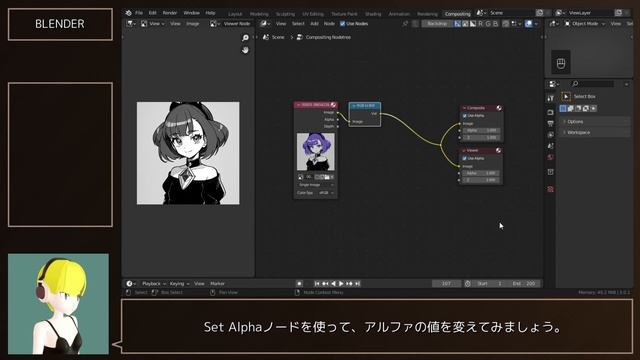The width and height of the screenshot is (640, 360).
Task: Select the Alpha backdrop channel icon
Action: pyautogui.click(x=473, y=24)
